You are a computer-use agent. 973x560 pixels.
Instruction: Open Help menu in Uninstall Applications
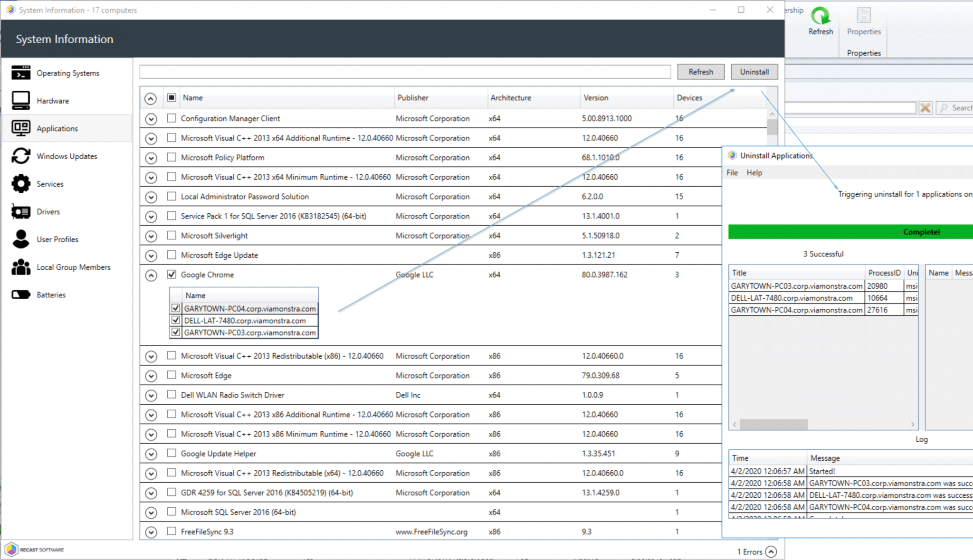coord(754,173)
